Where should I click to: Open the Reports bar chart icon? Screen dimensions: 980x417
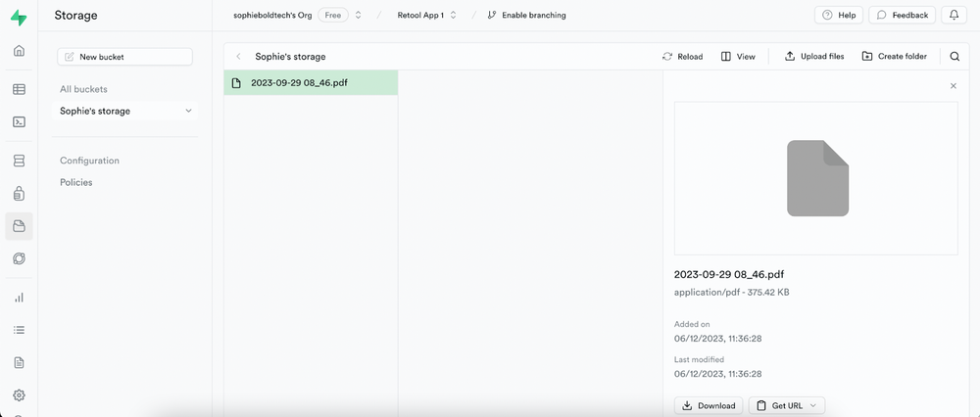tap(19, 298)
